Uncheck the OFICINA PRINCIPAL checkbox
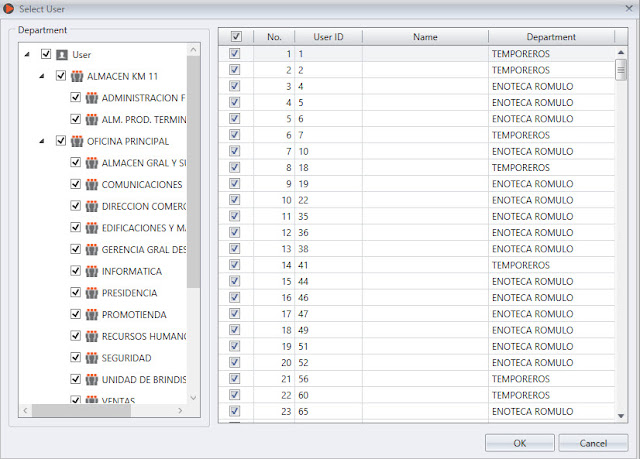 click(x=60, y=140)
